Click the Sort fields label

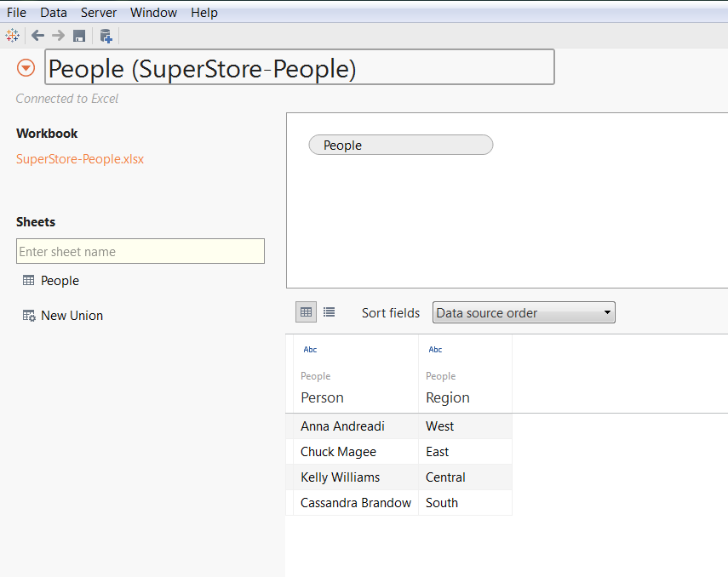click(x=391, y=313)
